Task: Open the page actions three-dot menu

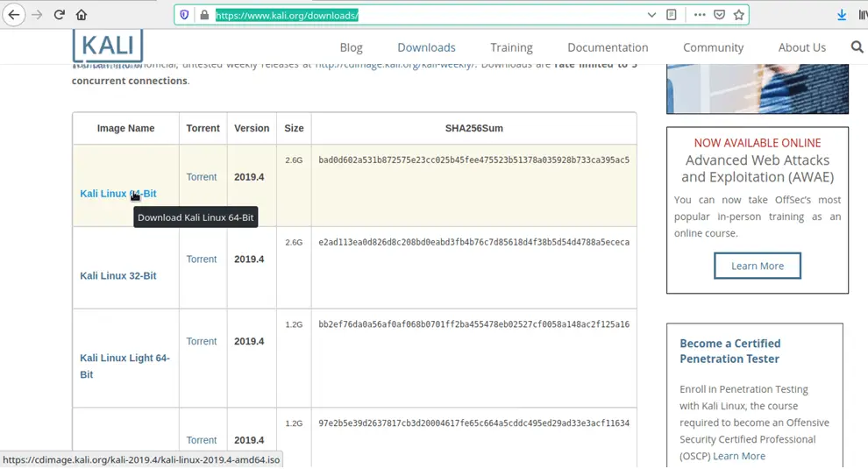Action: [700, 15]
